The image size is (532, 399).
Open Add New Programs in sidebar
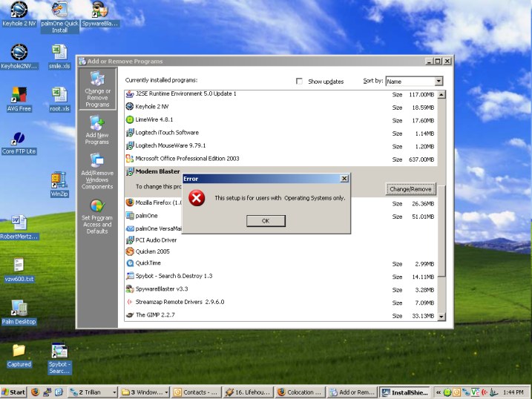[97, 130]
